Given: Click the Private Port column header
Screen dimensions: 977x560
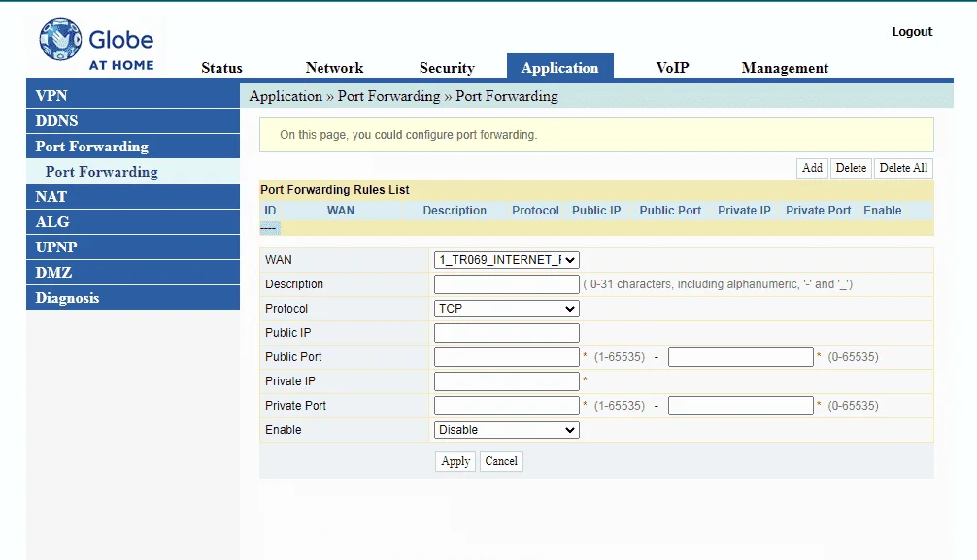Looking at the screenshot, I should 818,211.
